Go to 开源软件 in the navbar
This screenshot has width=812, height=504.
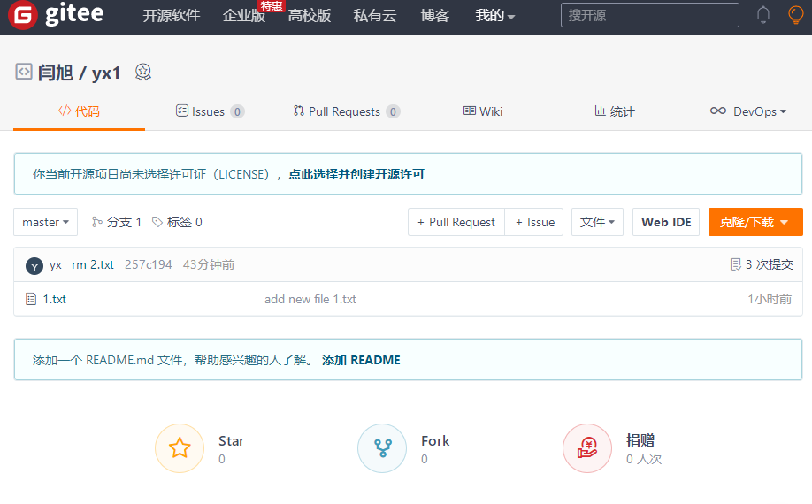point(172,16)
